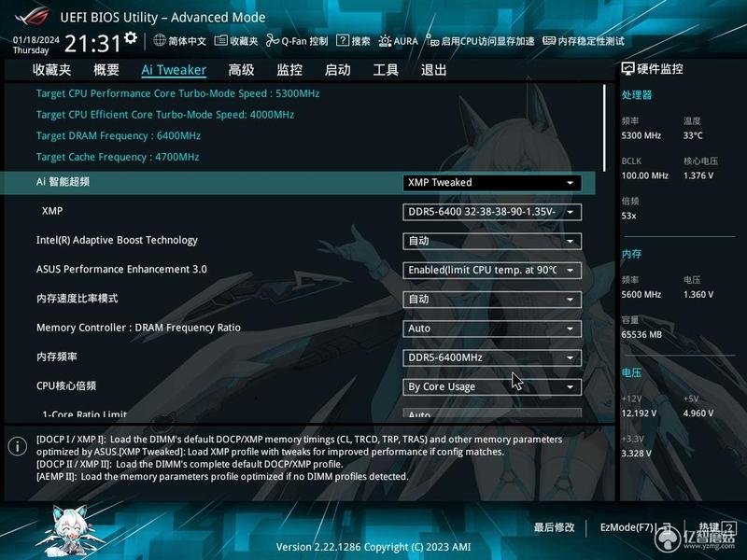This screenshot has width=747, height=560.
Task: Click the 21:31 clock display
Action: [x=92, y=44]
